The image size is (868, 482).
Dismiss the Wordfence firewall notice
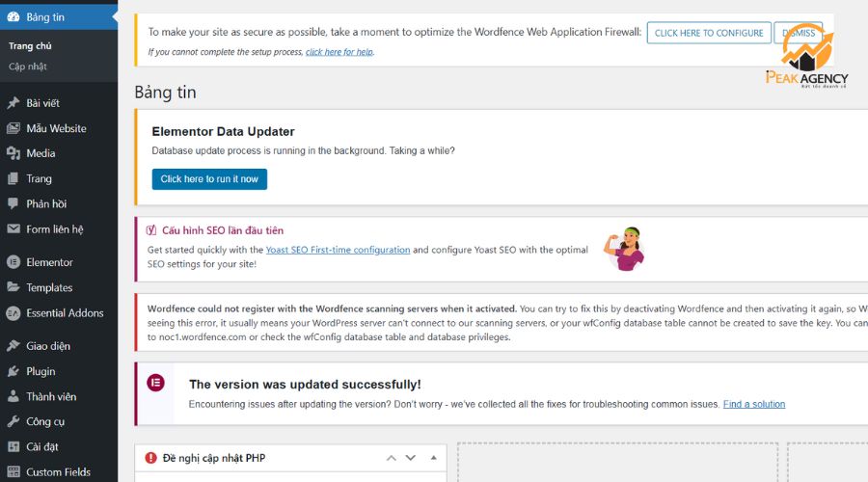[x=799, y=33]
